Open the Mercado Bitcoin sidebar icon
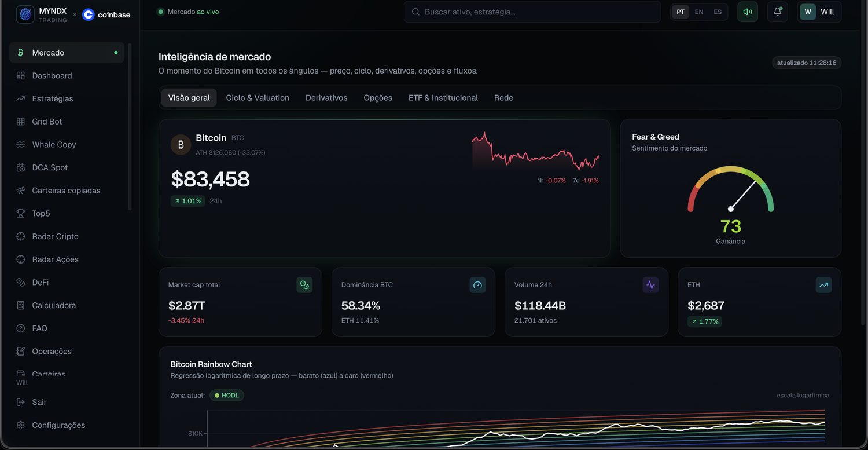Image resolution: width=868 pixels, height=450 pixels. pos(21,53)
